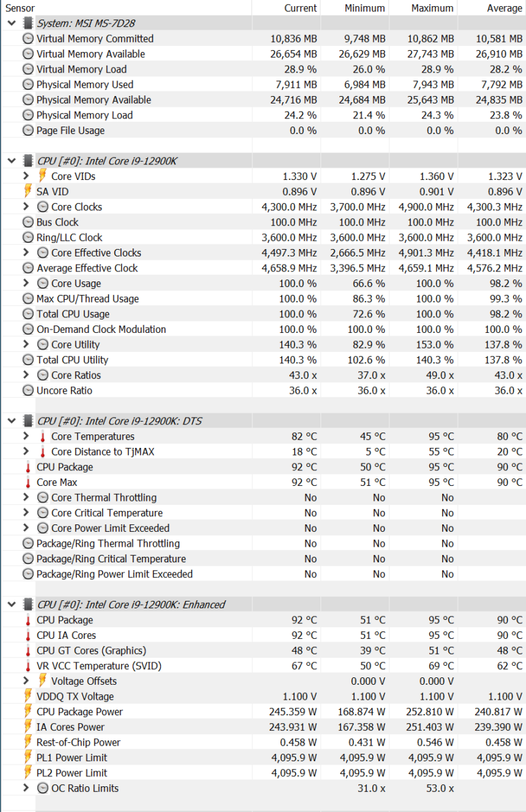The image size is (526, 812).
Task: Collapse the System: MSI MS-7D28 group
Action: click(x=11, y=24)
